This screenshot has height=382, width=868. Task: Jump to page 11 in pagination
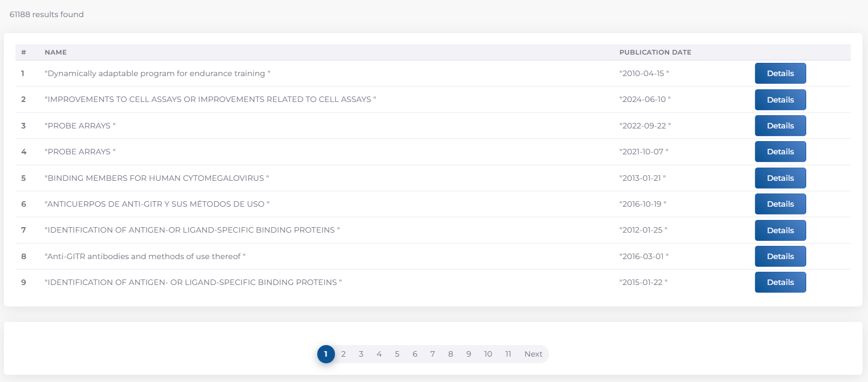click(x=508, y=354)
